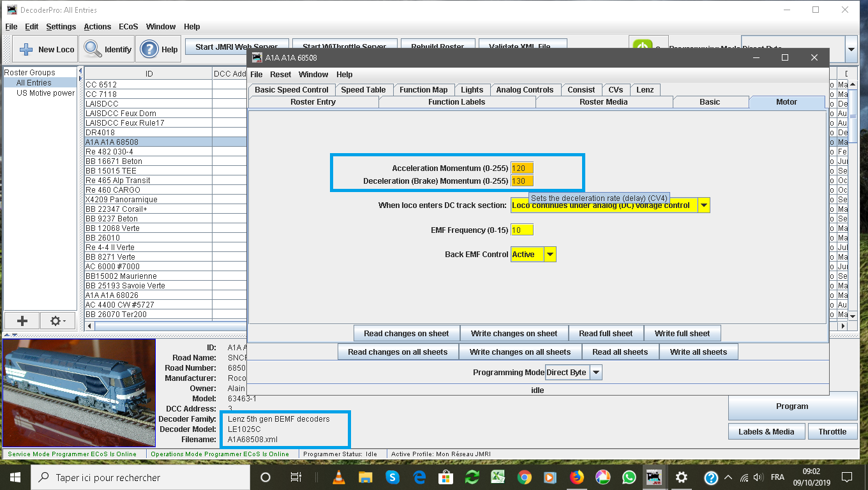Select US Motive power roster group

(x=45, y=93)
